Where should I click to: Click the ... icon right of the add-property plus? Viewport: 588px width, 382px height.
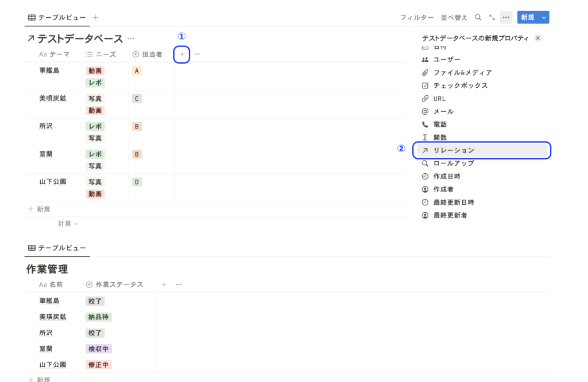[x=196, y=53]
